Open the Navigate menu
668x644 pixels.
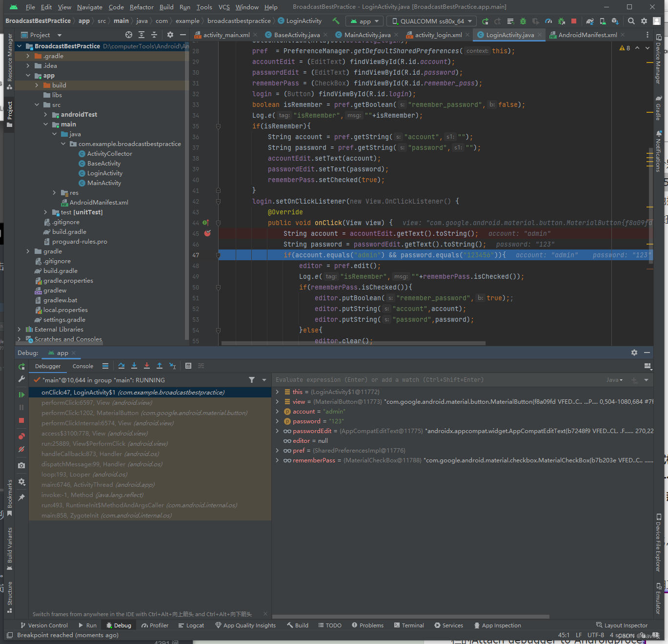89,7
